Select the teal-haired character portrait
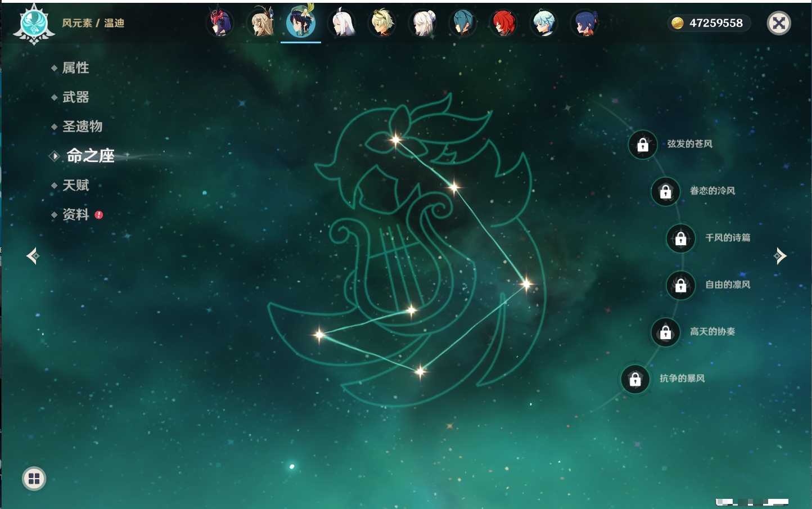Screen dimensions: 812x509 463,22
